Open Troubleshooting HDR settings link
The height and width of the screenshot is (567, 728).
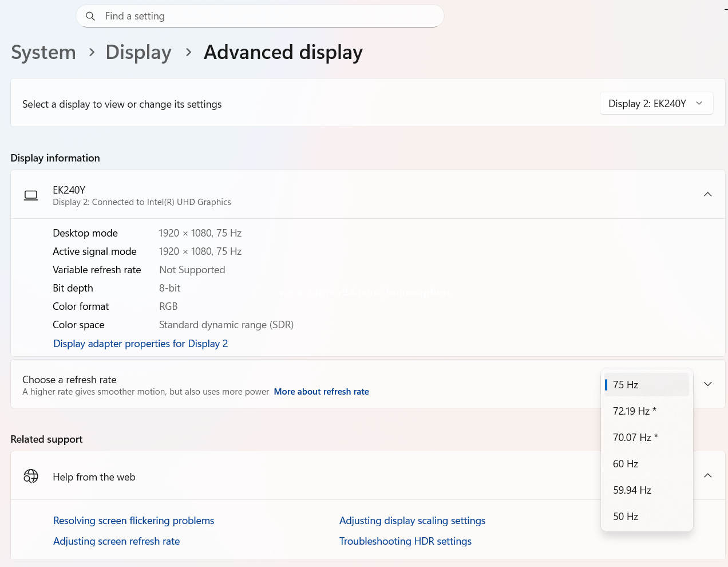click(405, 541)
